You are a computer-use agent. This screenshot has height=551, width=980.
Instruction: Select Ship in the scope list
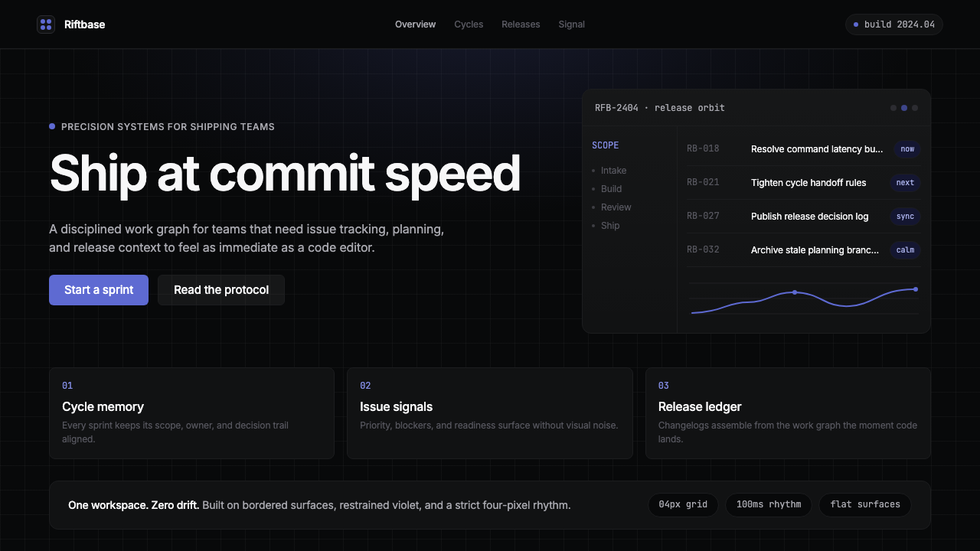[x=610, y=226]
